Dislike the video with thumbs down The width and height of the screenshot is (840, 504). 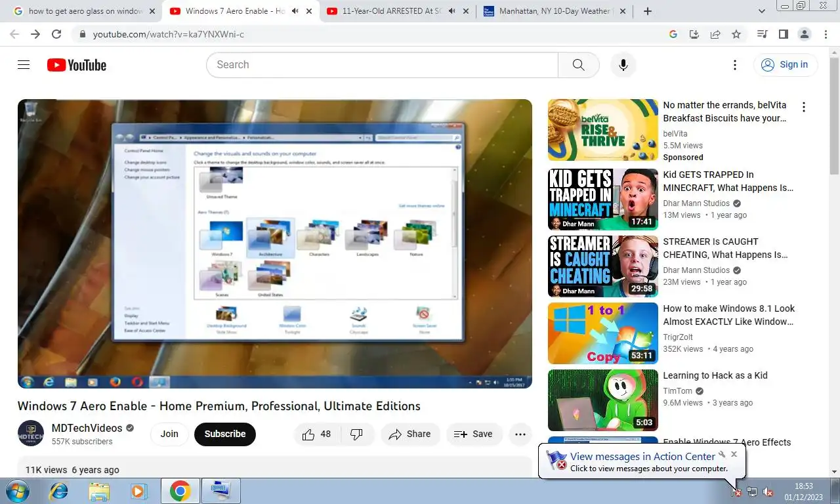[x=357, y=434]
